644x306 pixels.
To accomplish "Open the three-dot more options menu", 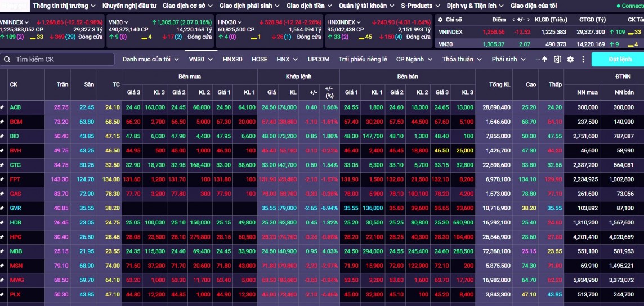I will click(583, 59).
